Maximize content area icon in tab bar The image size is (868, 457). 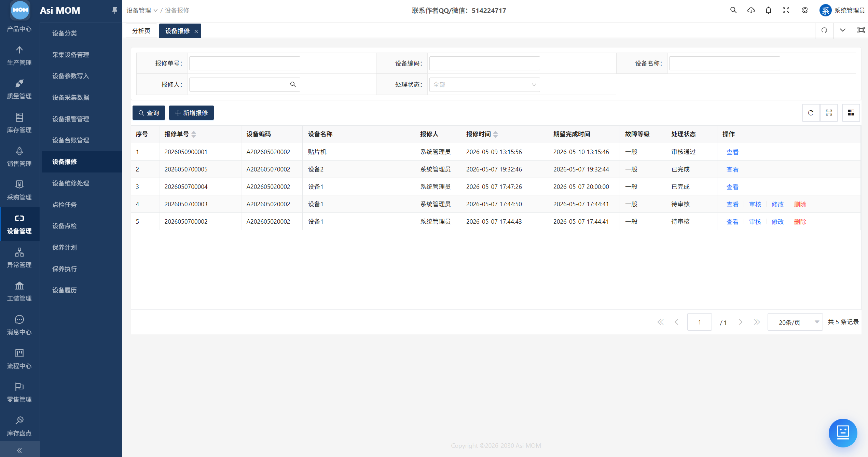coord(861,30)
